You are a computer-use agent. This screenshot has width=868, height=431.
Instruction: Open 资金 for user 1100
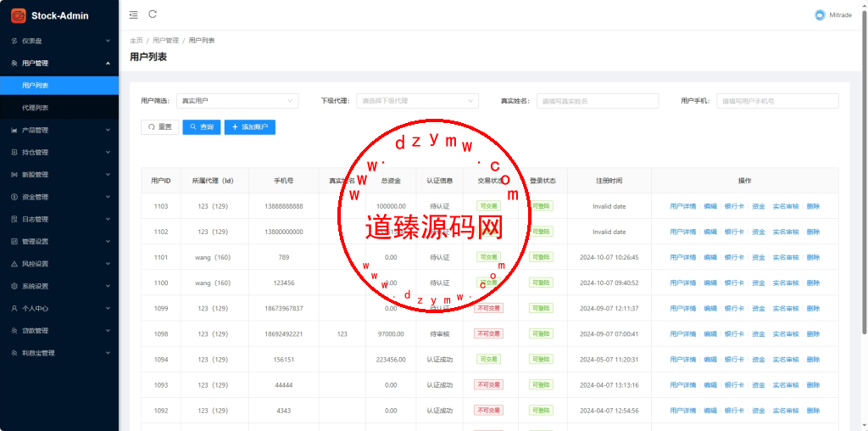point(759,283)
